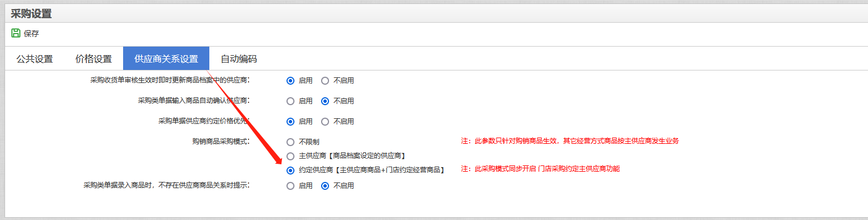This screenshot has width=868, height=220.
Task: Select 不启用 for 采购收货单审核生效时即时更新供应商
Action: 325,81
